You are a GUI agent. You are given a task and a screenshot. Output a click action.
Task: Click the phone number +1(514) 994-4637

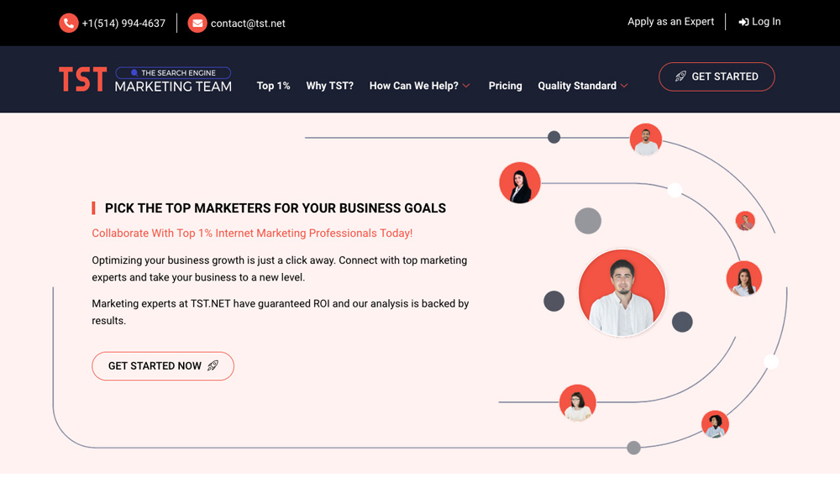point(123,24)
